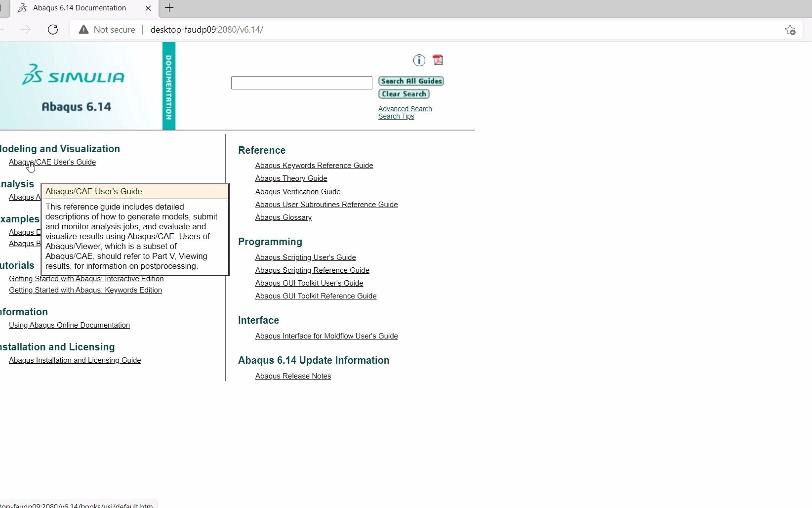
Task: Focus the documentation search text field
Action: pyautogui.click(x=301, y=83)
